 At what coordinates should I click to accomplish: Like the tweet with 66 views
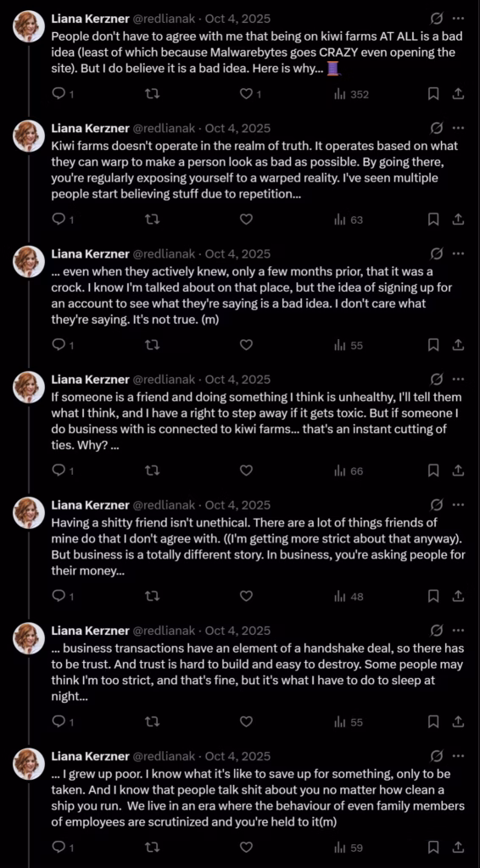(247, 471)
